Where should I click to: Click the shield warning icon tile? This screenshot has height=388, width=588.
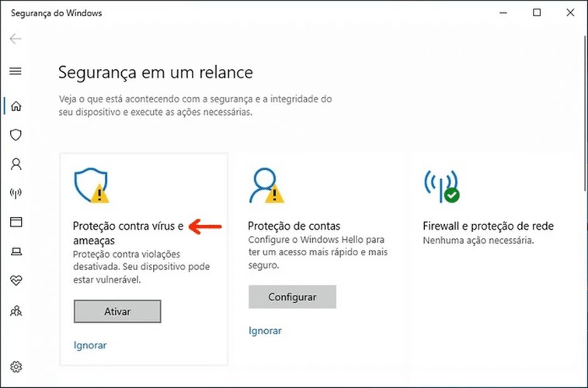tap(92, 185)
